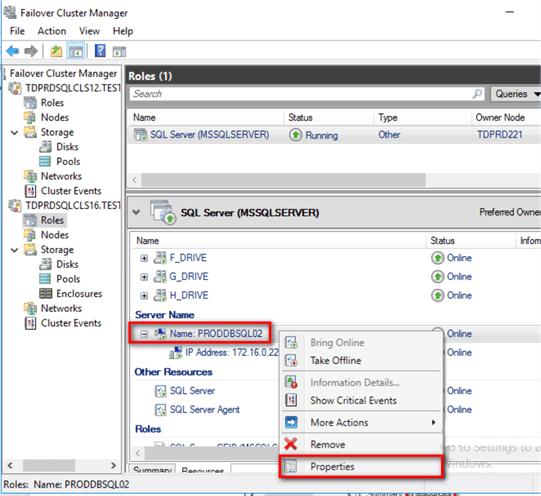The image size is (541, 496).
Task: Click the roles list horizontal scrollbar
Action: 284,180
